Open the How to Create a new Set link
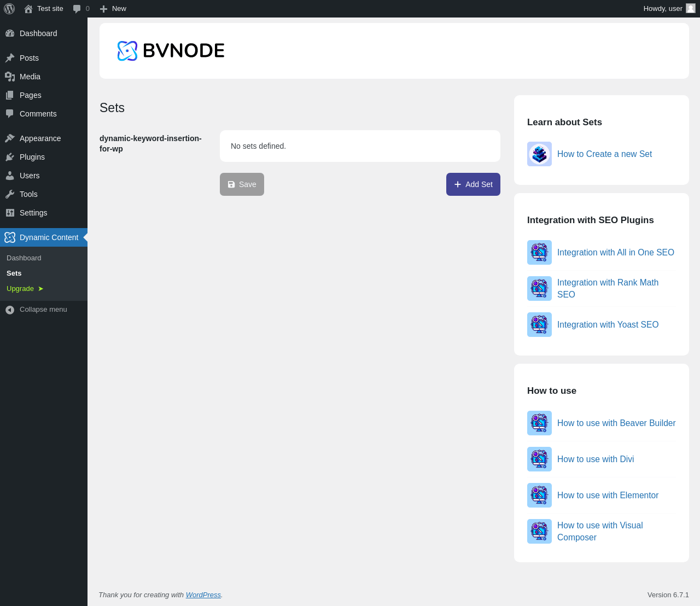This screenshot has width=700, height=606. pos(604,154)
